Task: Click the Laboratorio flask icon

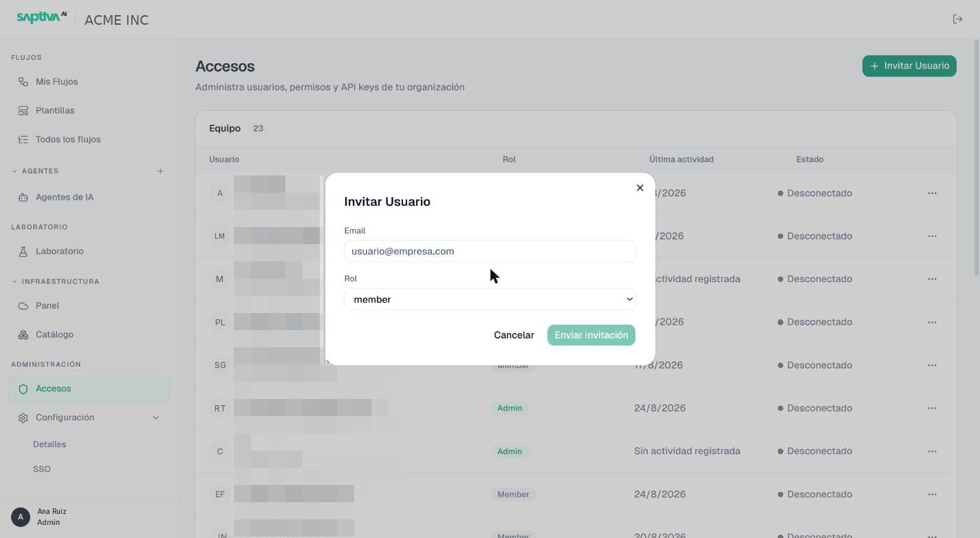Action: 23,251
